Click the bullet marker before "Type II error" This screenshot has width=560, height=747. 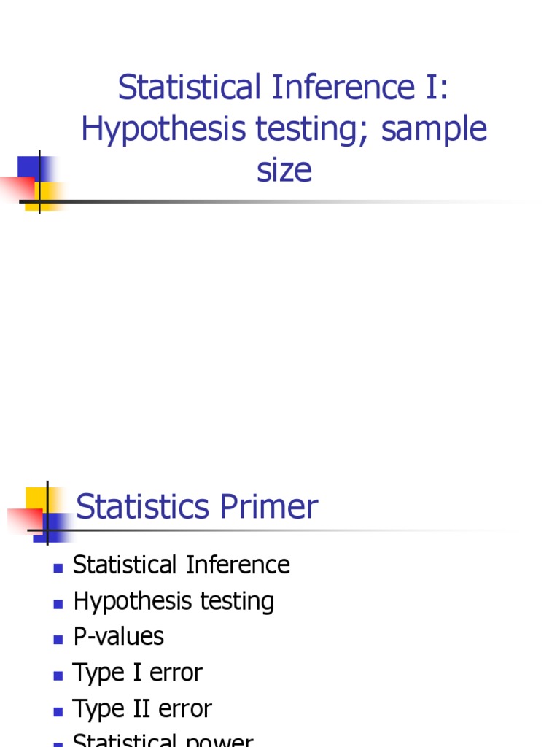tap(58, 712)
